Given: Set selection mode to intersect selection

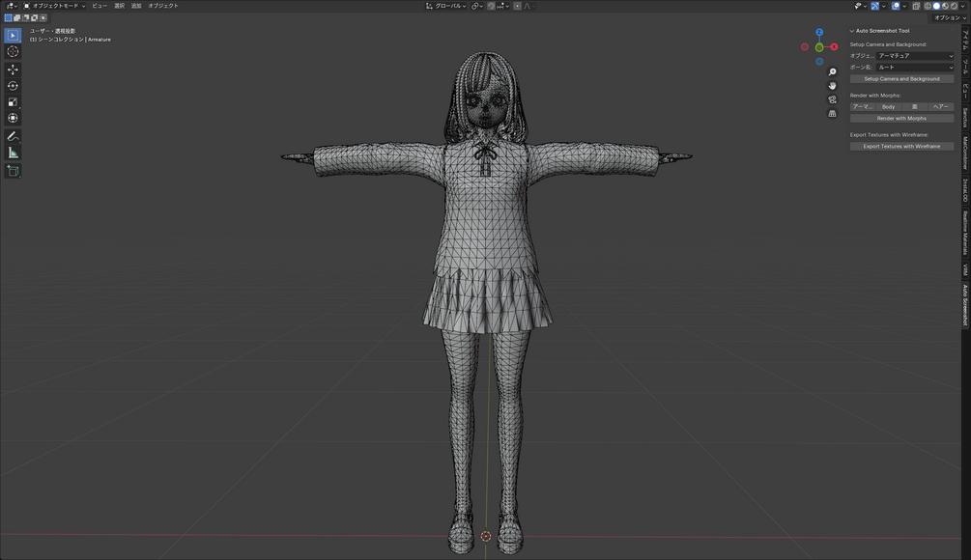Looking at the screenshot, I should [x=43, y=18].
